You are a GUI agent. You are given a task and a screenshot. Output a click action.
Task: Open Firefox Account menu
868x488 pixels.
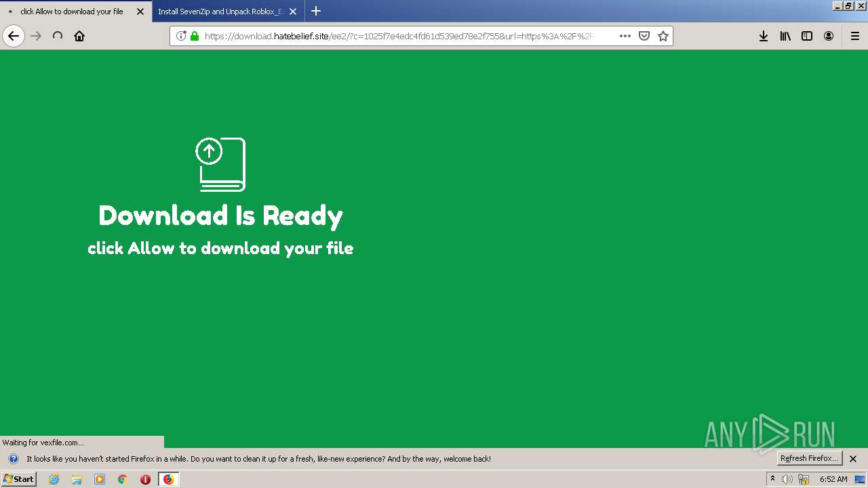pyautogui.click(x=829, y=36)
